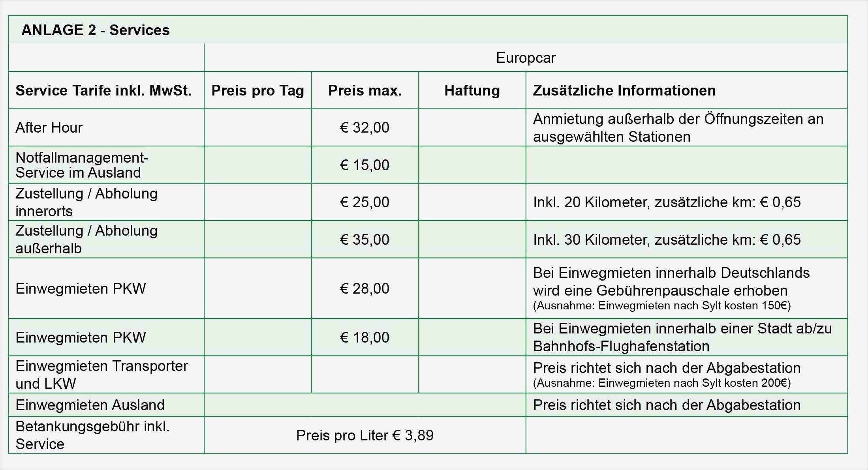Click the "Zusätzliche Informationen" column header
The height and width of the screenshot is (470, 868).
click(624, 90)
